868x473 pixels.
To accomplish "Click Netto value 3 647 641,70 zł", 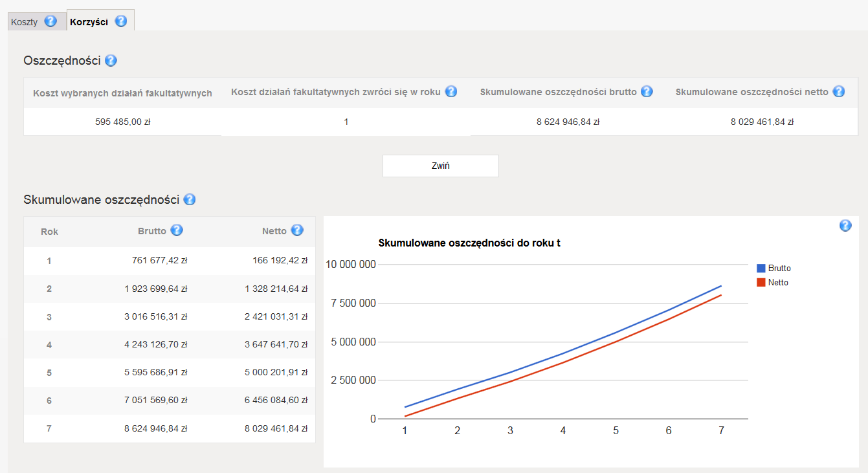I will [276, 345].
